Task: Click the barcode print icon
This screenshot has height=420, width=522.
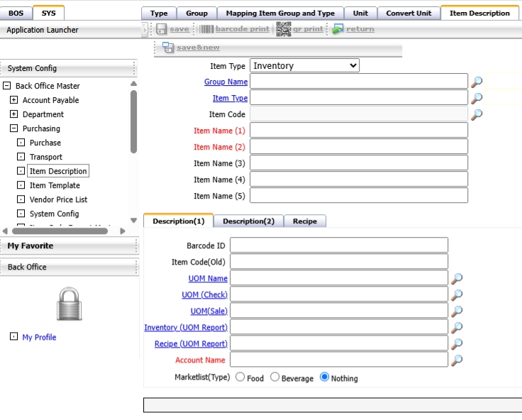Action: (205, 29)
